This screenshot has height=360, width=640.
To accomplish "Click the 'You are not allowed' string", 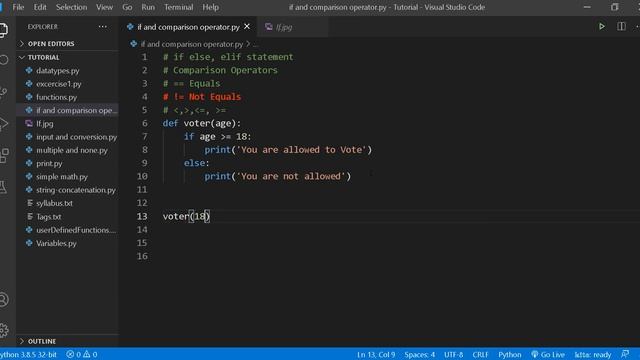I will 291,176.
